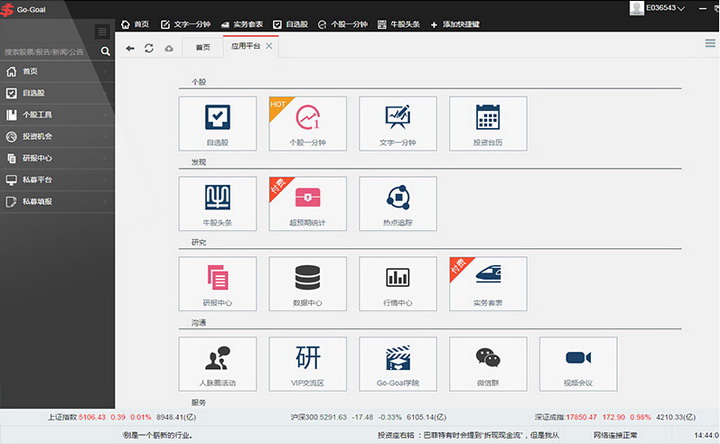Click 添加快捷键 add shortcut button
This screenshot has height=444, width=720.
coord(455,24)
